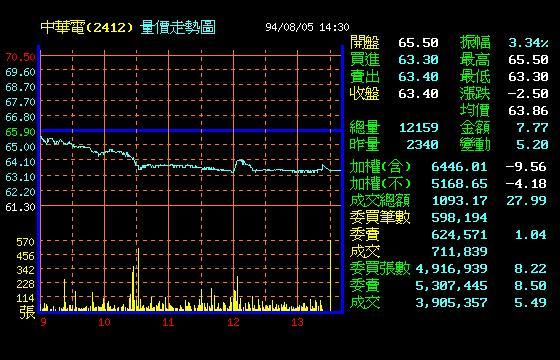
Task: Click the 收盤 value 63.40
Action: coord(418,94)
